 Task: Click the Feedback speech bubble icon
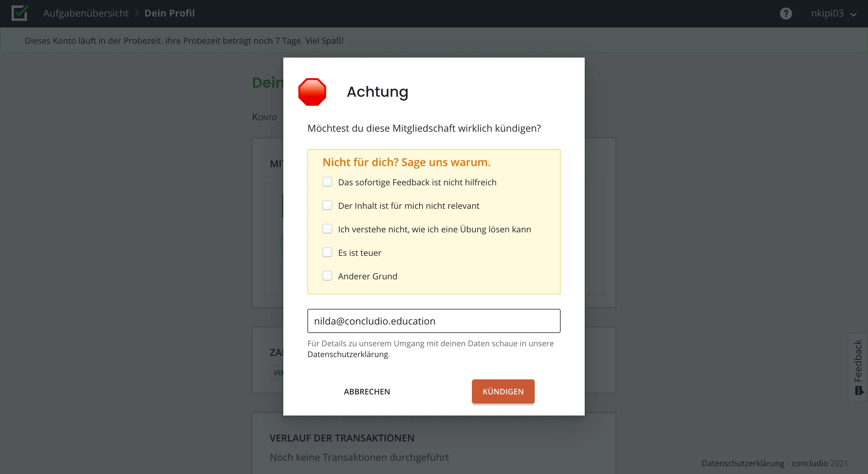pyautogui.click(x=859, y=391)
